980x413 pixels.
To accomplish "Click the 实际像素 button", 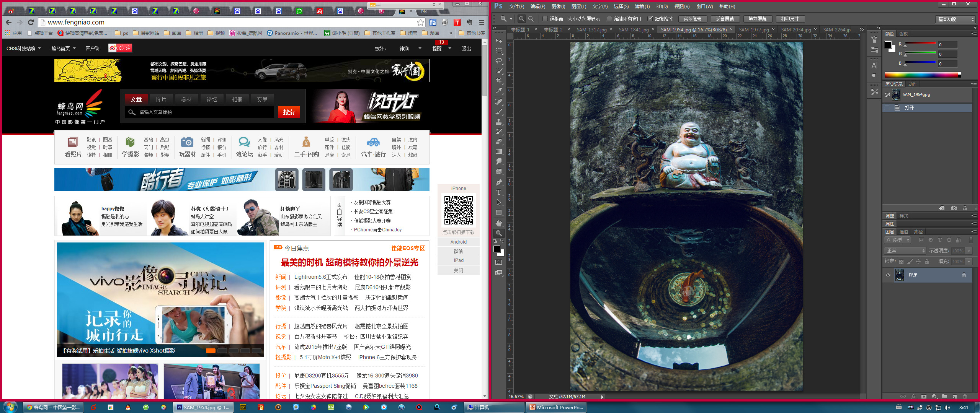I will click(x=693, y=19).
